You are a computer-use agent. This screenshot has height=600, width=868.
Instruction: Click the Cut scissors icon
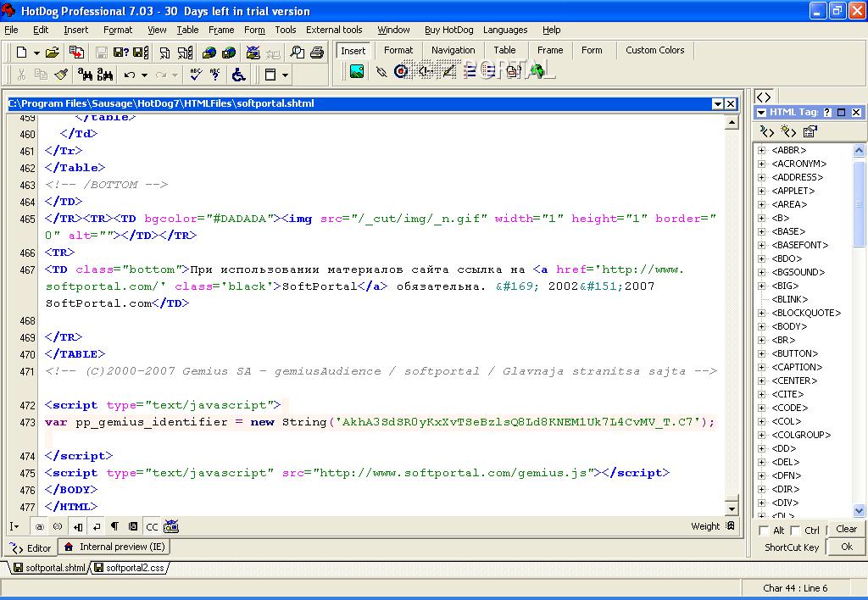pyautogui.click(x=21, y=75)
